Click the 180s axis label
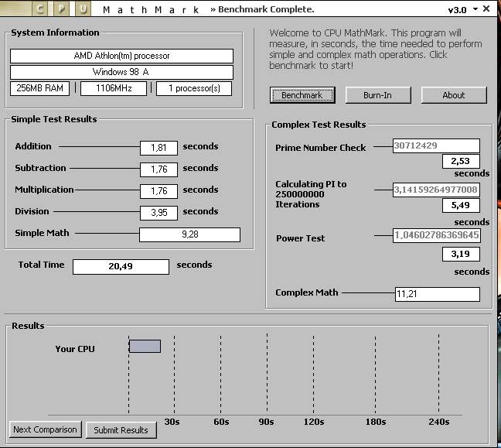 pyautogui.click(x=376, y=422)
